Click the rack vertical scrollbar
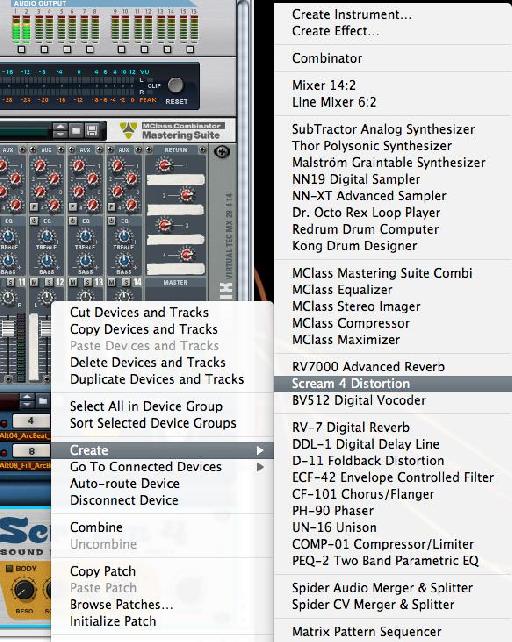 243,151
